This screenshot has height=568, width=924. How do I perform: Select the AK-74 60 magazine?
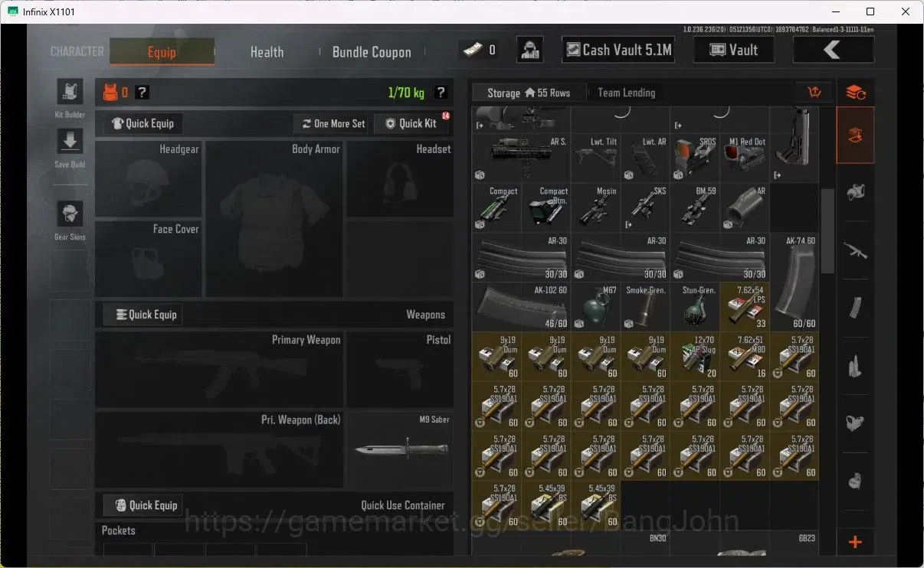coord(795,282)
